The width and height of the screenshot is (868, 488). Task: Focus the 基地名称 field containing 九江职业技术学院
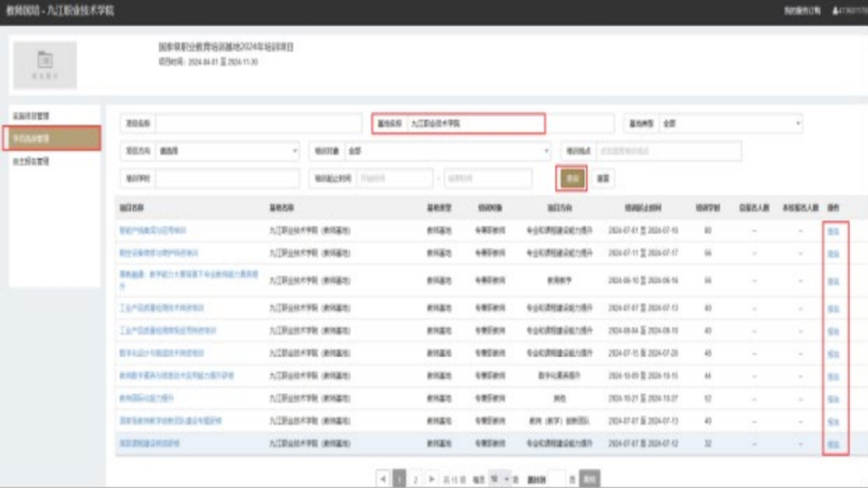point(475,123)
